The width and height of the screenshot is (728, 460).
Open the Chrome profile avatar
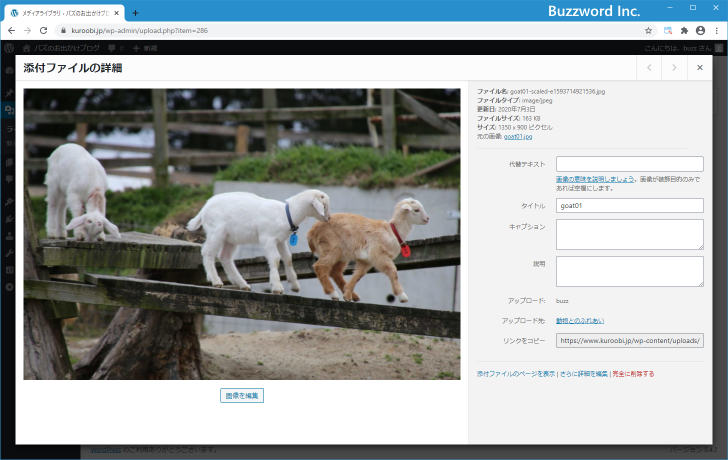coord(700,31)
